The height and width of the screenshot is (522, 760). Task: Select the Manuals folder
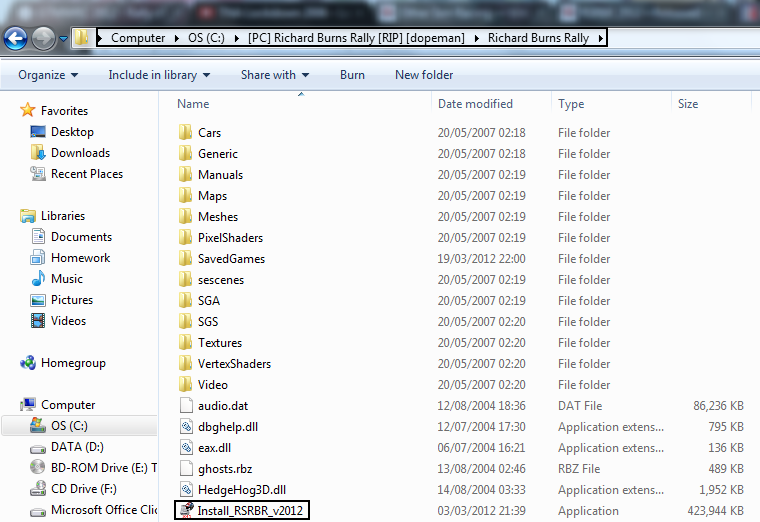(x=220, y=174)
